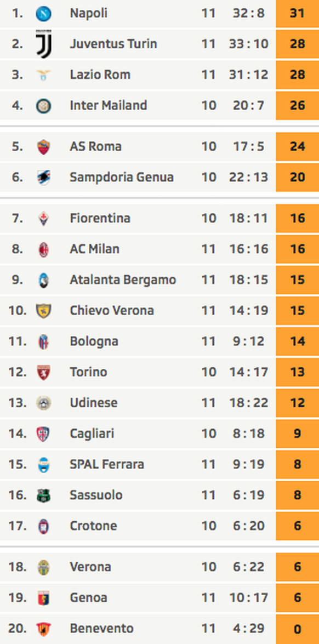The image size is (319, 644).
Task: Click the AS Roma crest
Action: tap(43, 147)
